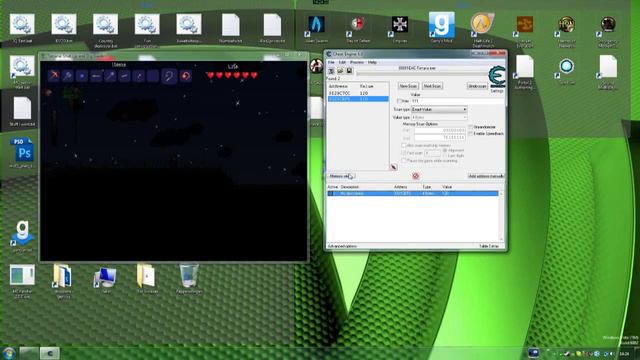
Task: Toggle the Hex checkbox
Action: click(400, 101)
